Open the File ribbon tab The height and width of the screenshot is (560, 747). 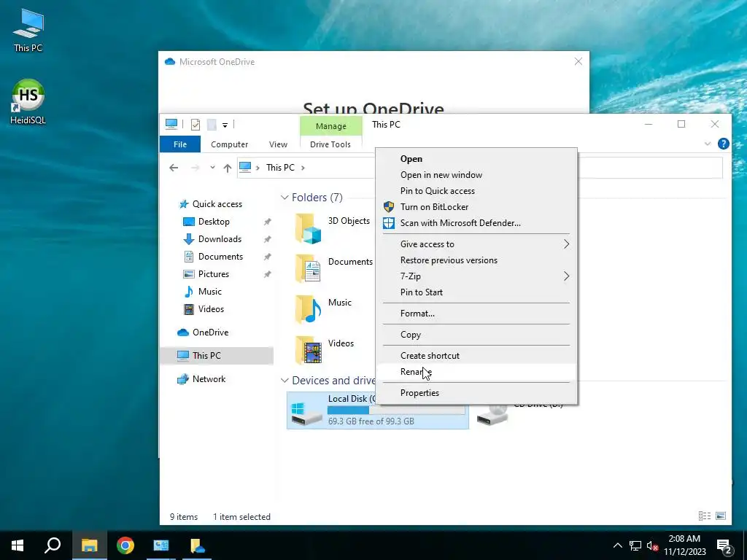point(180,144)
